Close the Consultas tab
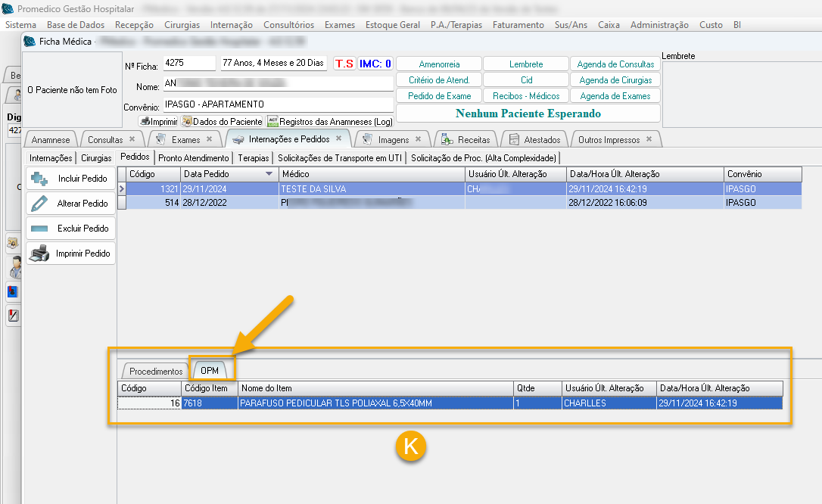Image resolution: width=822 pixels, height=504 pixels. (x=132, y=139)
